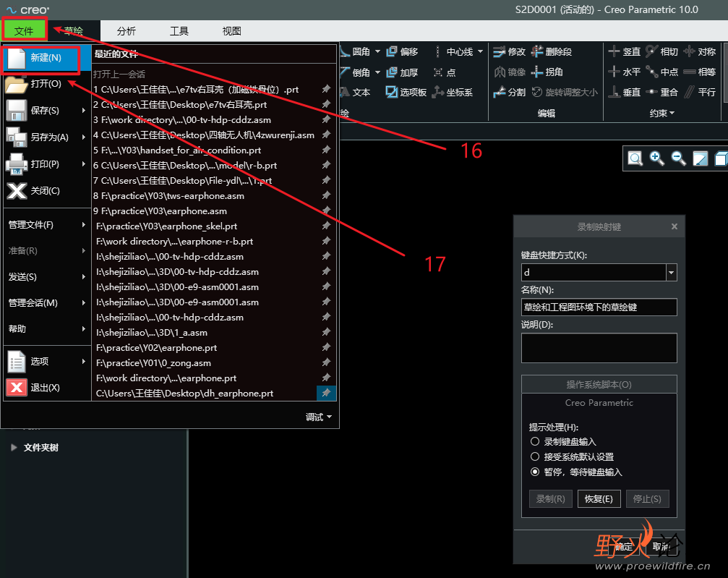Select the Fillet (圆角) sketch tool
The image size is (728, 578).
pyautogui.click(x=356, y=51)
